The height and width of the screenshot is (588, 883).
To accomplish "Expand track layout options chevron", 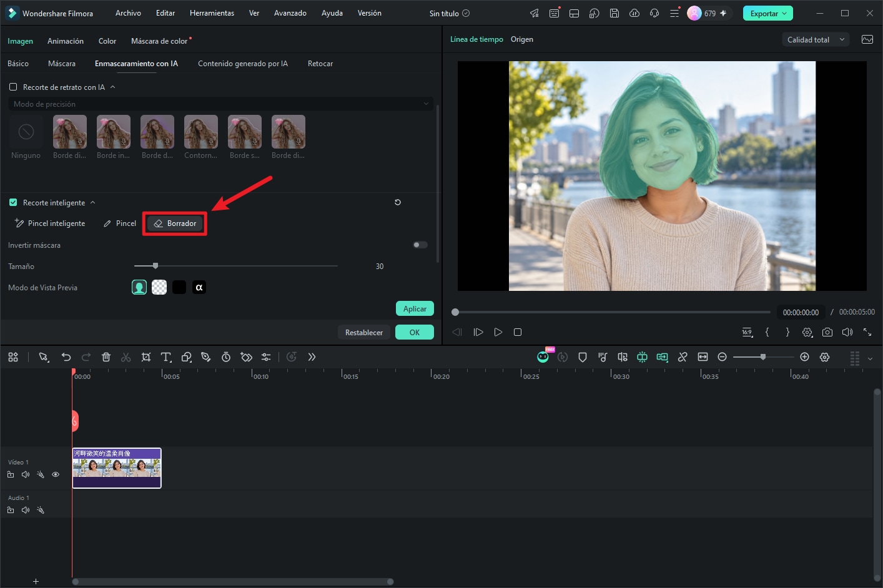I will 870,358.
